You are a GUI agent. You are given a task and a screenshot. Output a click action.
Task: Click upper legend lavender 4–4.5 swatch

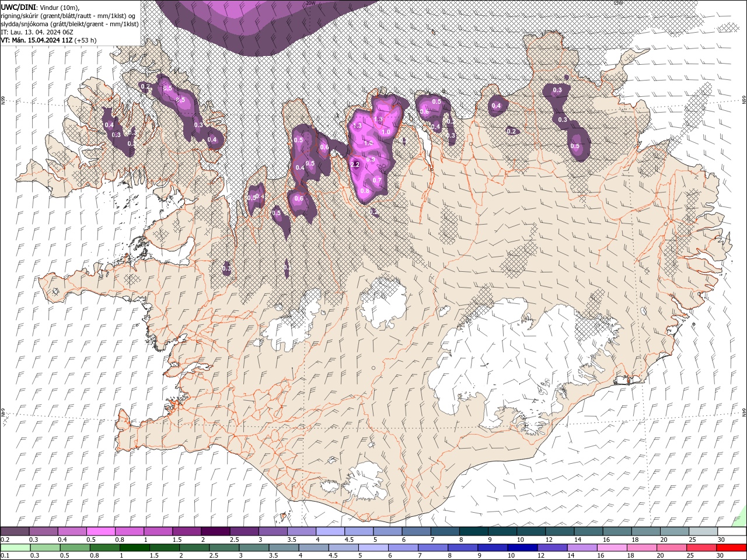click(x=329, y=531)
